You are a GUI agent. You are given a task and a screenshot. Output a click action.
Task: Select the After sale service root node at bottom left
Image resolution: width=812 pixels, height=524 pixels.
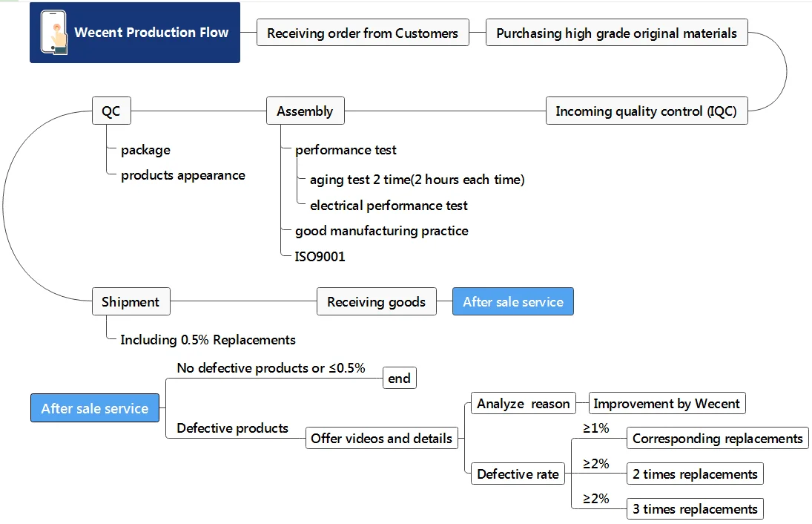point(95,408)
